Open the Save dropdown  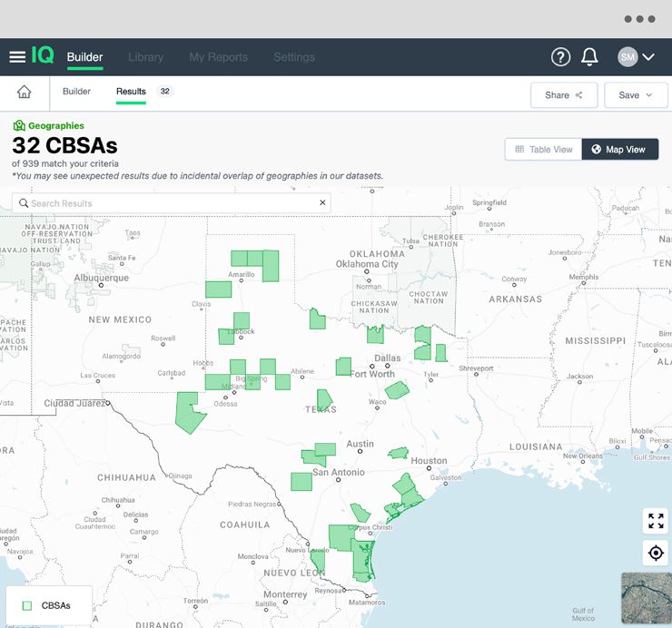(636, 95)
